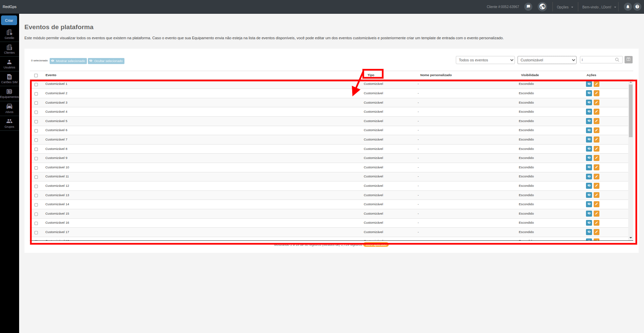The height and width of the screenshot is (333, 644).
Task: Click Cliente #:0052-63967 text in header
Action: tap(503, 7)
